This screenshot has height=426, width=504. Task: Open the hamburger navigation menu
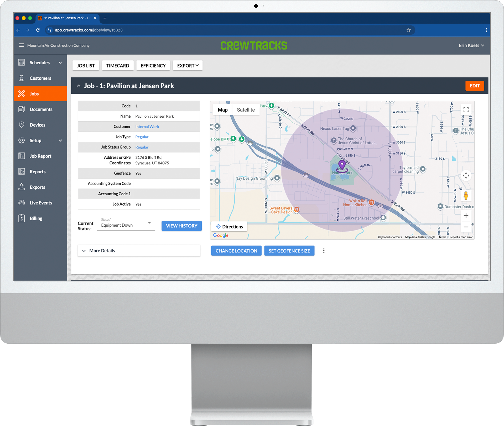click(x=22, y=45)
